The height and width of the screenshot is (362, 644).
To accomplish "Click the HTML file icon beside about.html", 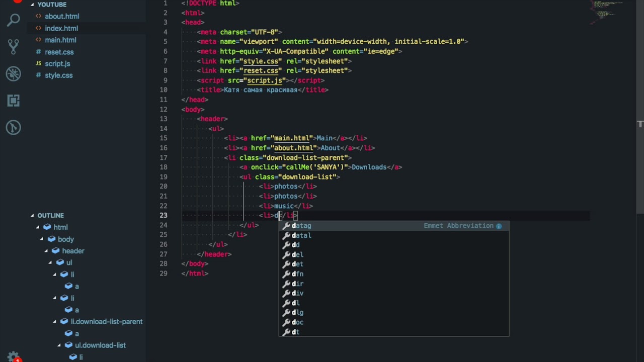I will tap(39, 16).
